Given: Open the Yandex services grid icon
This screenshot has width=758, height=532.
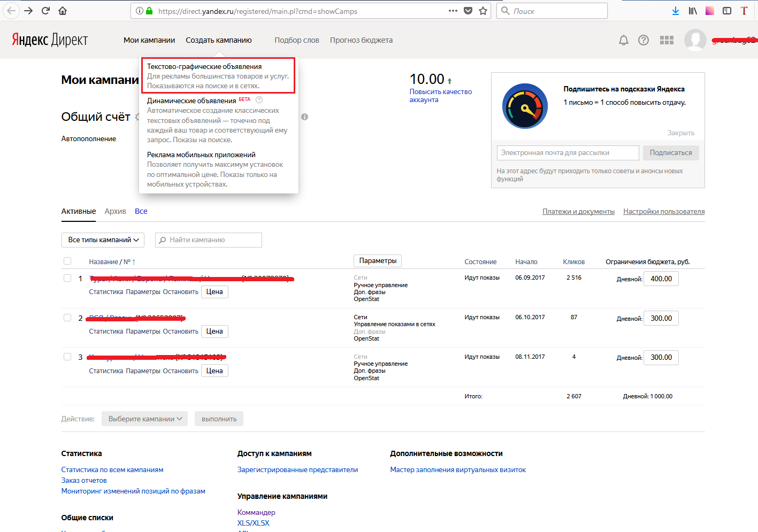Looking at the screenshot, I should pos(667,40).
